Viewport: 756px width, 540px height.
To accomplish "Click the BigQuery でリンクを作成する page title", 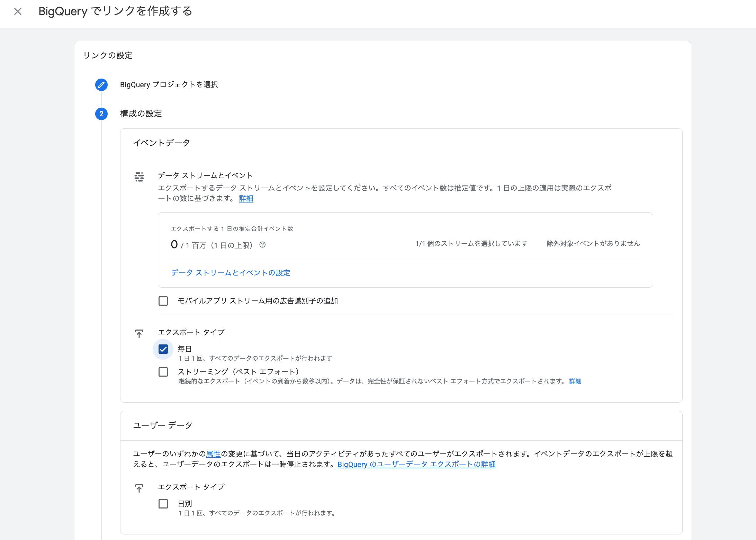I will pos(115,11).
